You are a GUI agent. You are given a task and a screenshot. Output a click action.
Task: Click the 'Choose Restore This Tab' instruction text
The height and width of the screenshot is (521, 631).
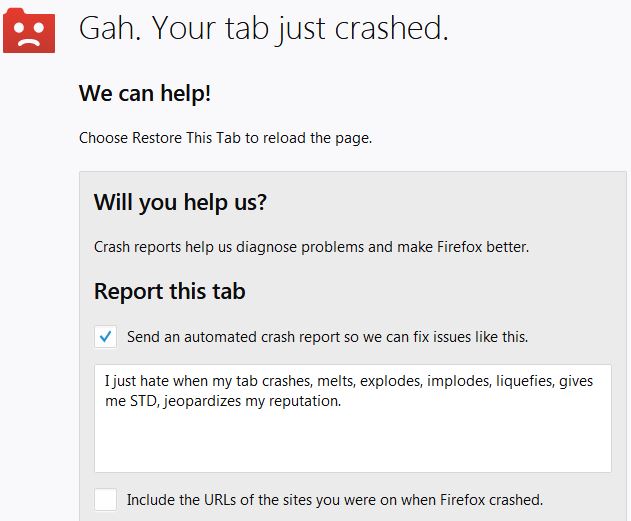click(225, 138)
